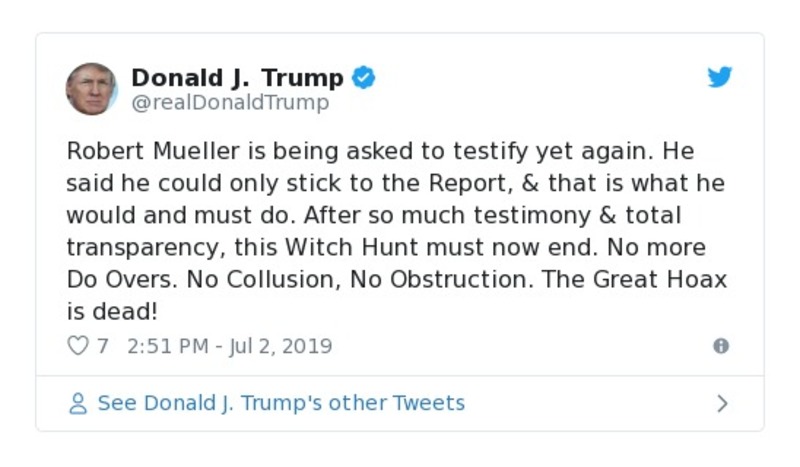Click the 2:51 PM - Jul 2, 2019 timestamp

(x=230, y=346)
